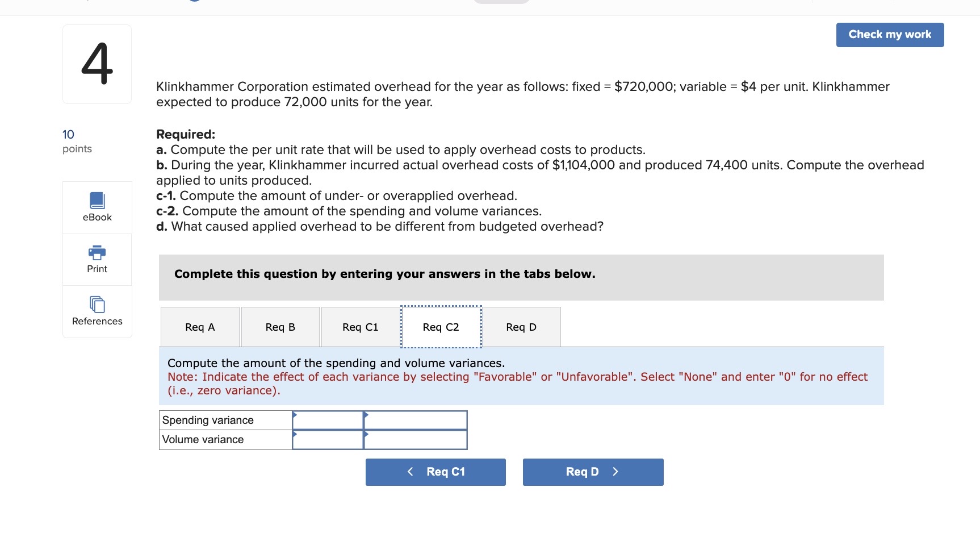Open the References panel
Screen dimensions: 980x533
(97, 311)
